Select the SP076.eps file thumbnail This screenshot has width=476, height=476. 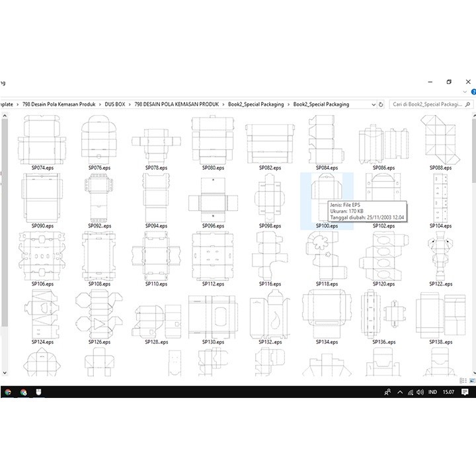tap(99, 140)
